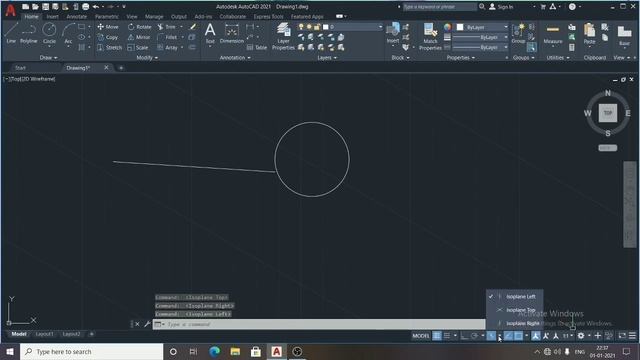The height and width of the screenshot is (360, 640).
Task: Click the Undo arrow in quick access toolbar
Action: tap(96, 7)
